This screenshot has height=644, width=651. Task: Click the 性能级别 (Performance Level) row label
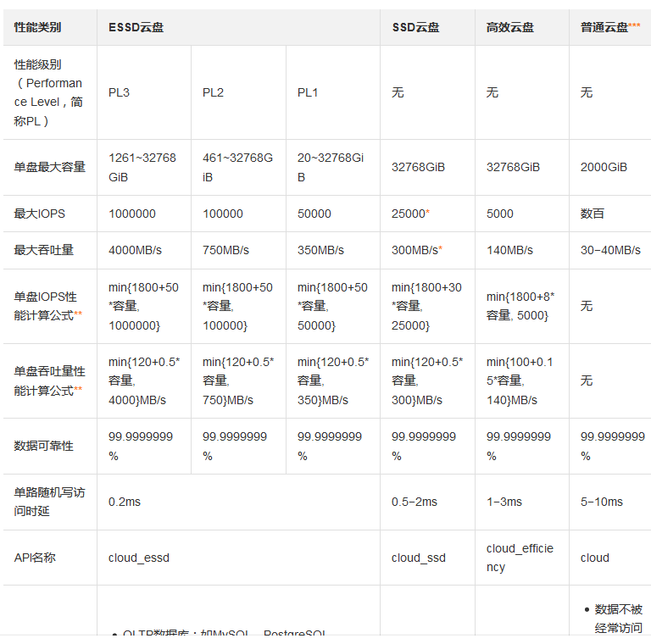click(48, 92)
